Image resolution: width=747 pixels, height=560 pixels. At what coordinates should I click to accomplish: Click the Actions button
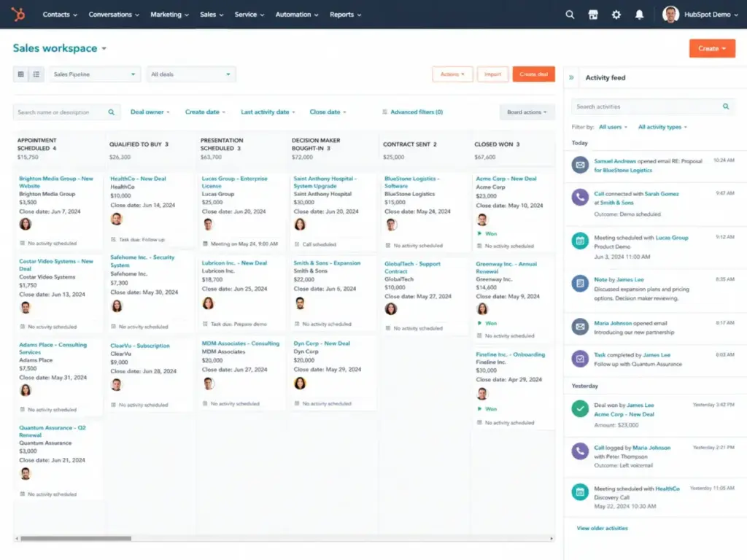pyautogui.click(x=452, y=74)
